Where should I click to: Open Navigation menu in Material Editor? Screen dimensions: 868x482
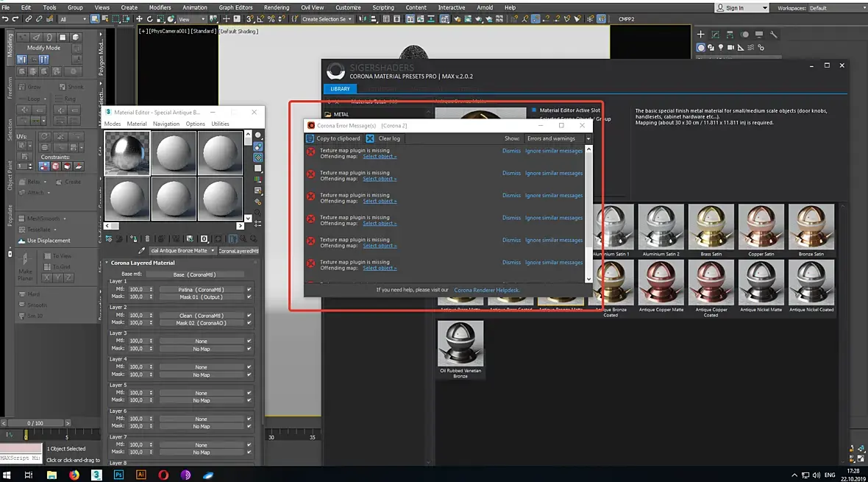(166, 124)
